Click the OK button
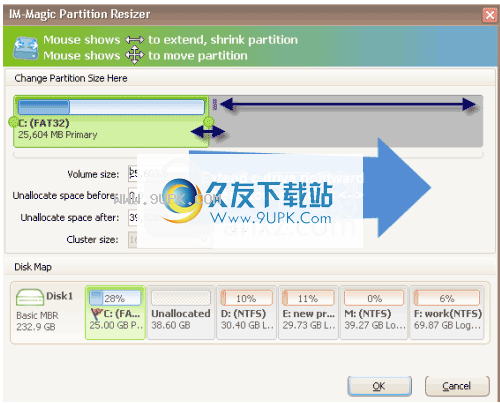This screenshot has height=403, width=500. (x=379, y=386)
